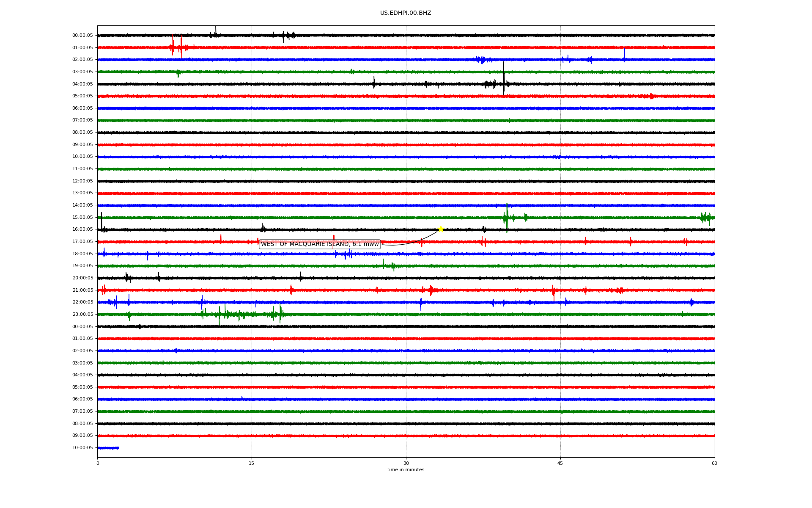Click the plot title US.EDHPI.00.BHZ
This screenshot has height=508, width=812.
point(406,13)
